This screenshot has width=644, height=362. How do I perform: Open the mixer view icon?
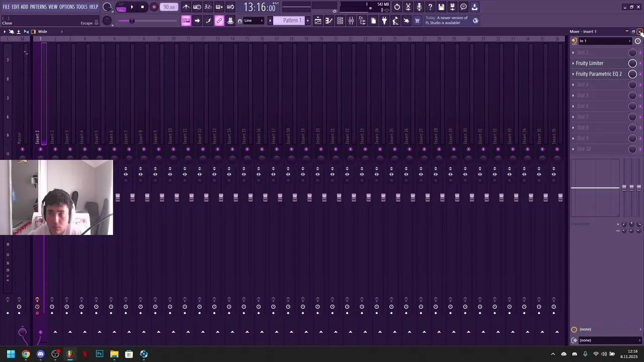[351, 21]
